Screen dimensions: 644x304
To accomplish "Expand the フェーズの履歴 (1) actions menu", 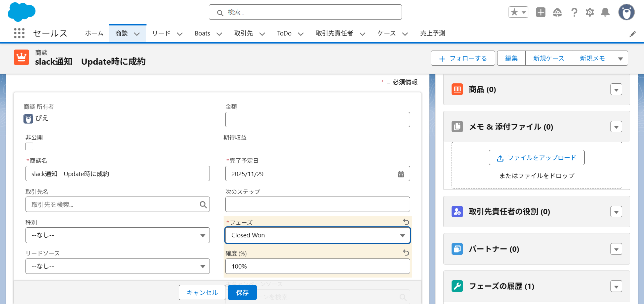I will point(616,286).
